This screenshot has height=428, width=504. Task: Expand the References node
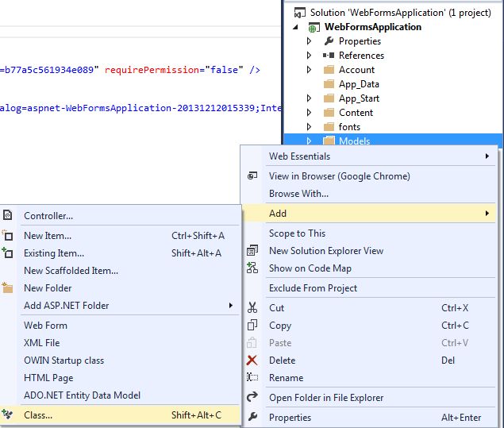click(x=309, y=55)
